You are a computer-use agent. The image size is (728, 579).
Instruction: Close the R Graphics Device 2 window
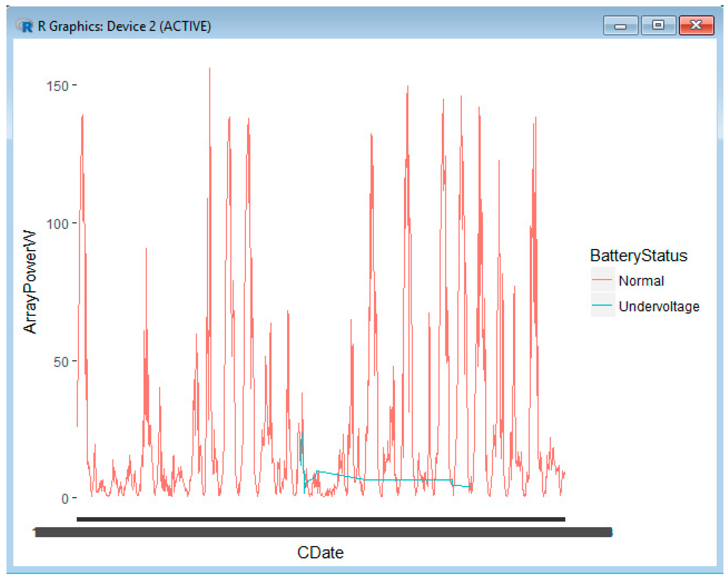696,26
